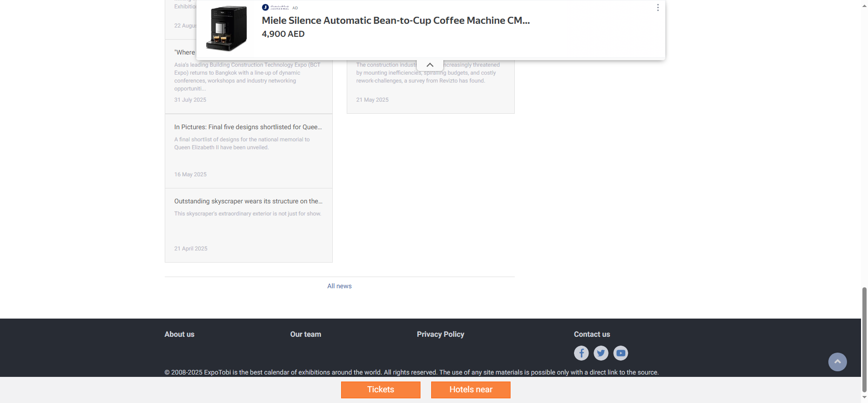Image resolution: width=868 pixels, height=403 pixels.
Task: Click the advertiser logo in the ad
Action: [275, 7]
